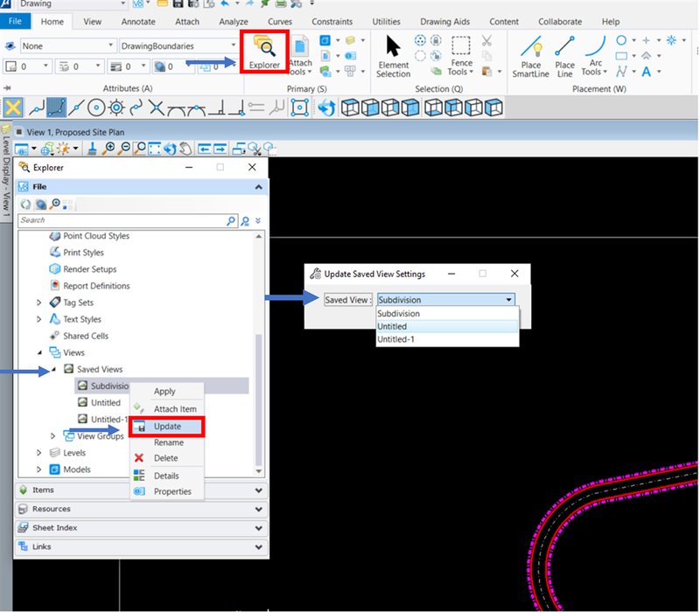
Task: Click the Attach Tools icon
Action: (300, 56)
